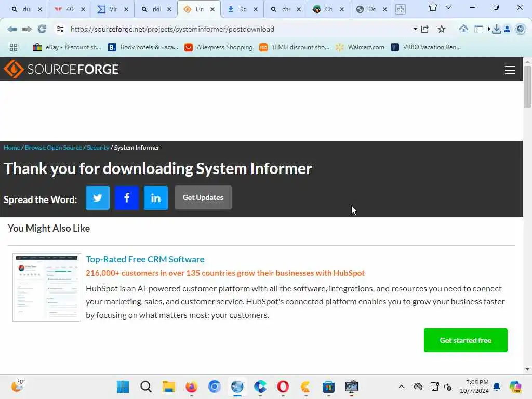
Task: Follow the Browse Open Source breadcrumb
Action: [x=54, y=148]
